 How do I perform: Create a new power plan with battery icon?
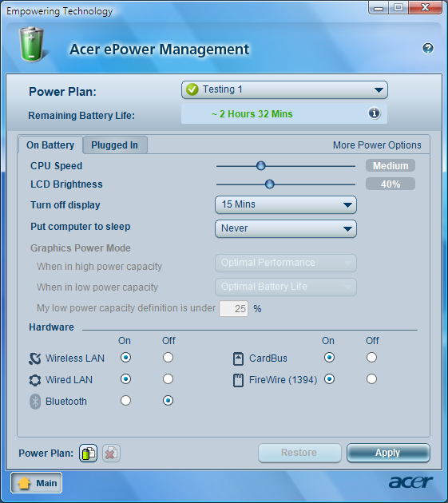[89, 453]
